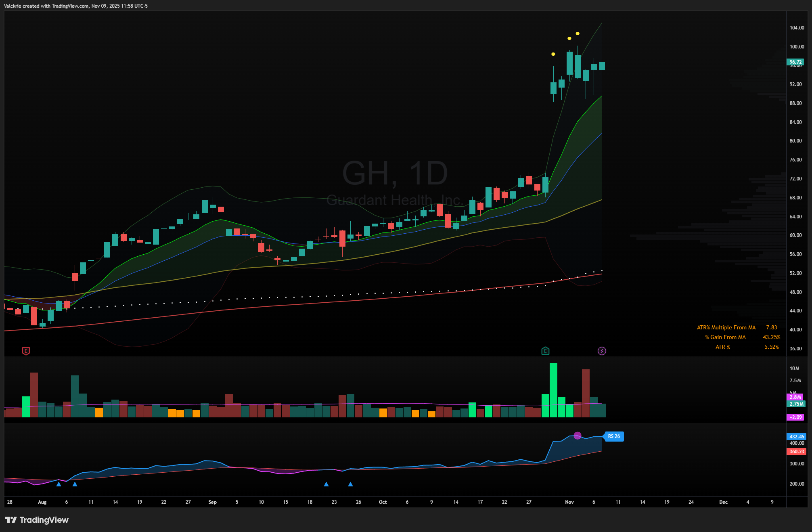Click the 432.45 blue axis label

pyautogui.click(x=796, y=436)
